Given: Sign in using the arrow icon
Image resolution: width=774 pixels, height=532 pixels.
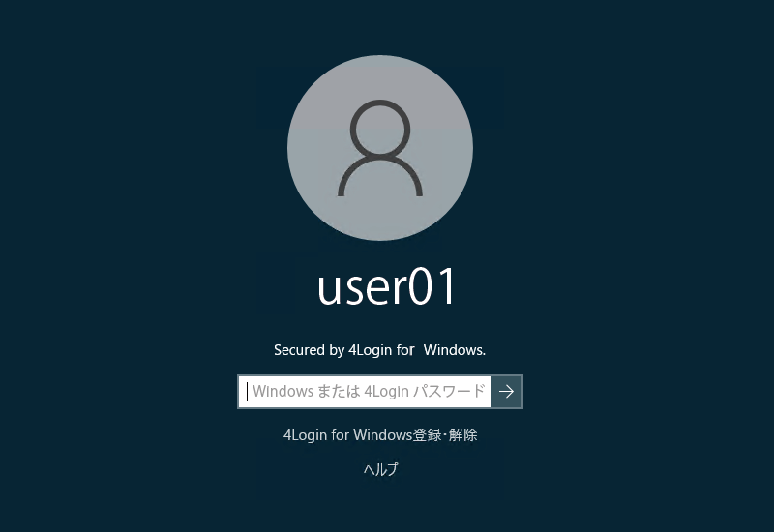Looking at the screenshot, I should pyautogui.click(x=507, y=392).
